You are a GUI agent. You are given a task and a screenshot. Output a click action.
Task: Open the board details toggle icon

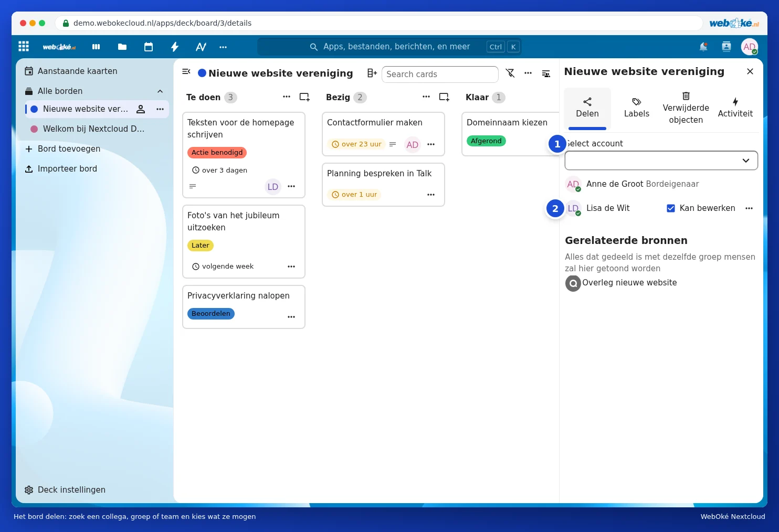point(546,73)
